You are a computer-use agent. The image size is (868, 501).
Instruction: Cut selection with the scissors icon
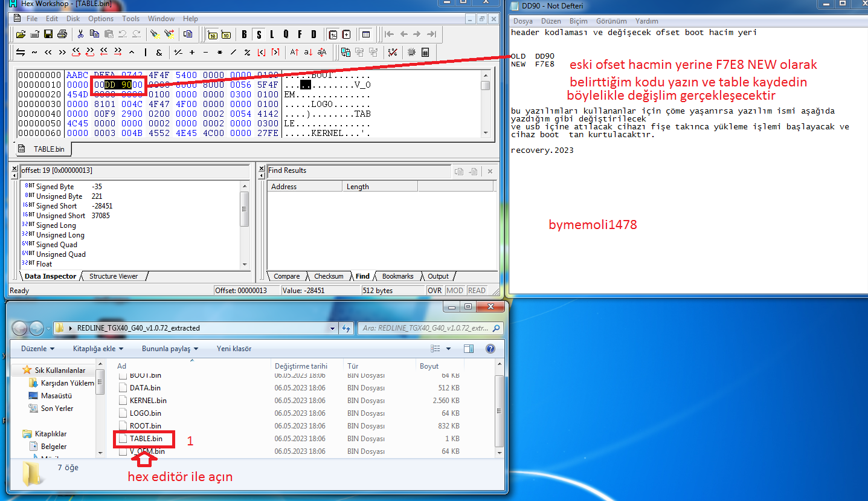click(80, 34)
